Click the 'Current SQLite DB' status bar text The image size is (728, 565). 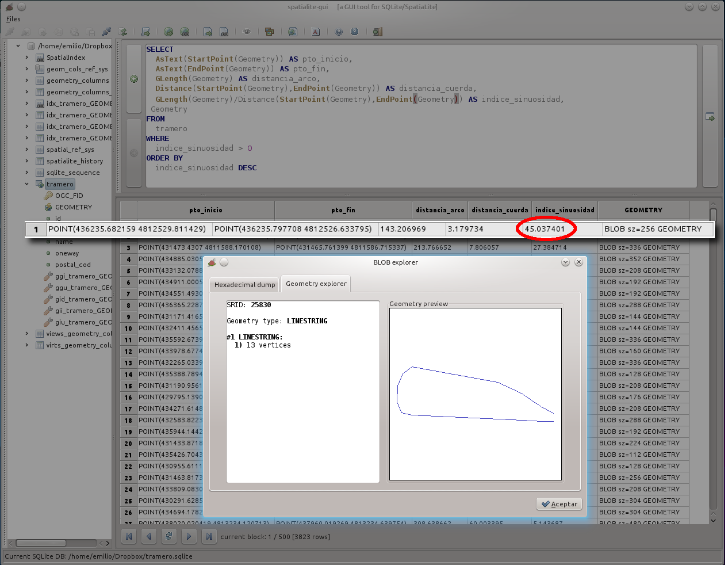(99, 556)
